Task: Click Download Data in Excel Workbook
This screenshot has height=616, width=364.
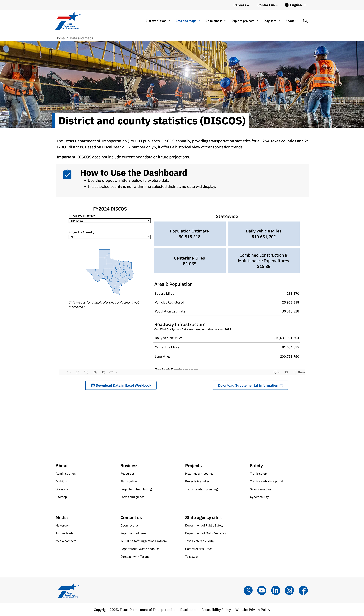Action: tap(121, 385)
